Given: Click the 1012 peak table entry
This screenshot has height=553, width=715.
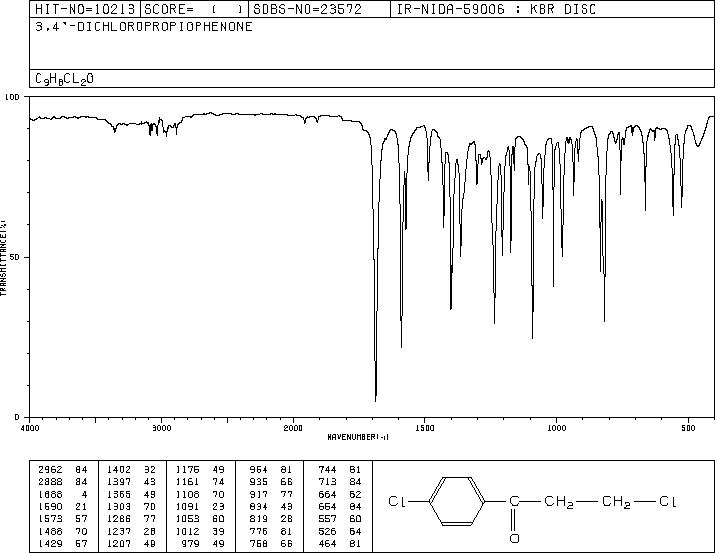Looking at the screenshot, I should [200, 531].
